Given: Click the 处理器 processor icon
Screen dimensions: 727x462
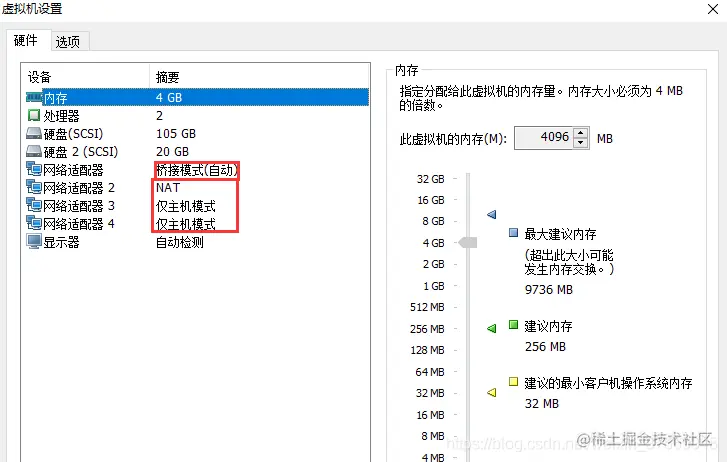Looking at the screenshot, I should pos(34,115).
